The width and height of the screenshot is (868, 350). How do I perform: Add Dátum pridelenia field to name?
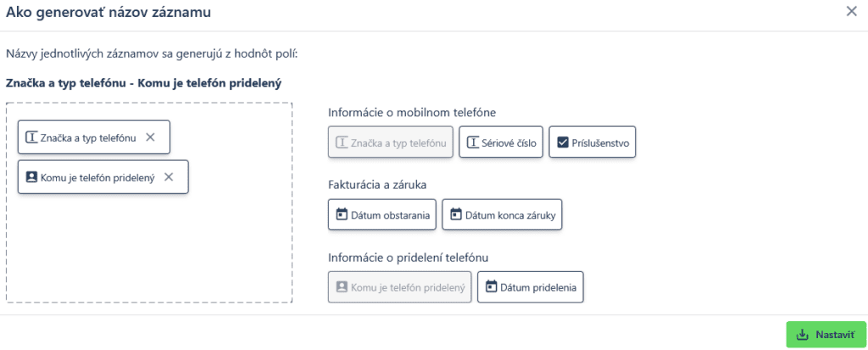click(531, 287)
